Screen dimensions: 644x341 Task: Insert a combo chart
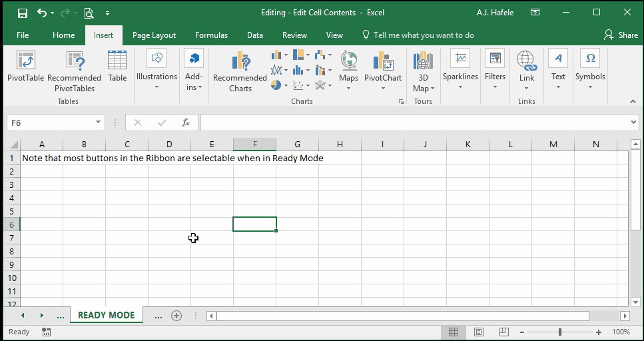(x=323, y=70)
